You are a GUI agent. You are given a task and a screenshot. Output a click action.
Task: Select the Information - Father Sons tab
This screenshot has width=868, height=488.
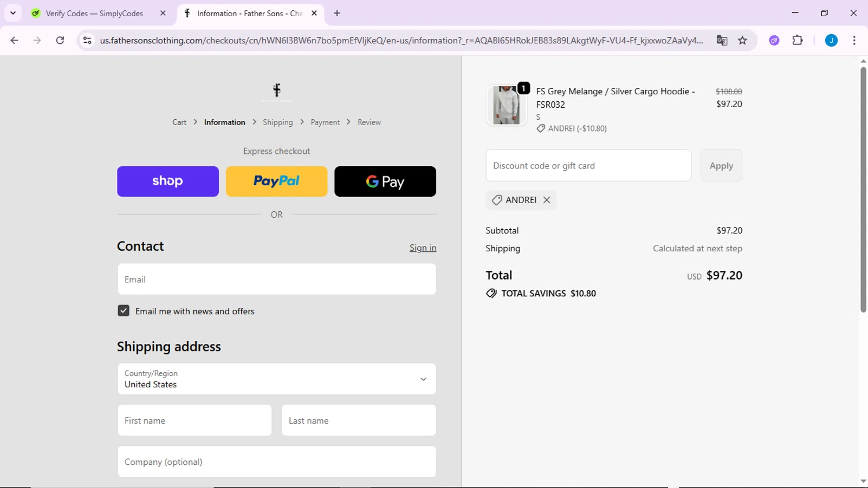[250, 13]
